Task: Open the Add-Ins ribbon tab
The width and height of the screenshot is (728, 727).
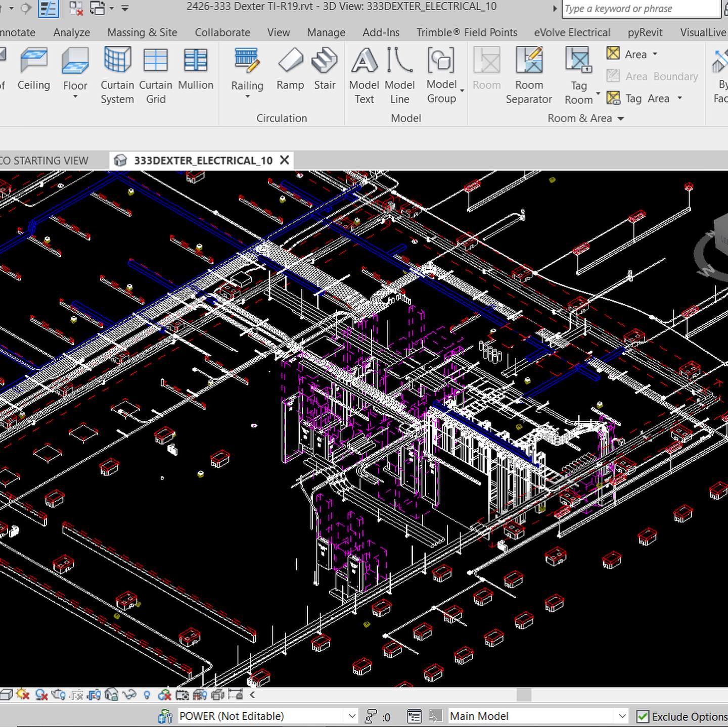Action: (381, 32)
